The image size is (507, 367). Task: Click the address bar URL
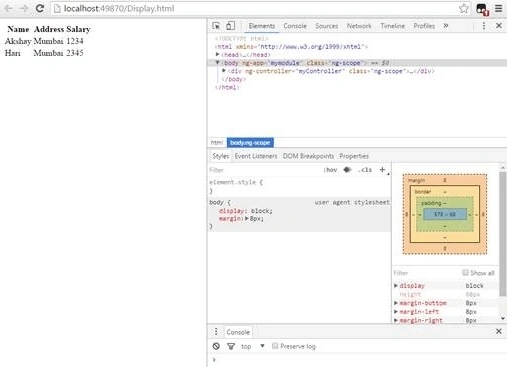coord(119,9)
